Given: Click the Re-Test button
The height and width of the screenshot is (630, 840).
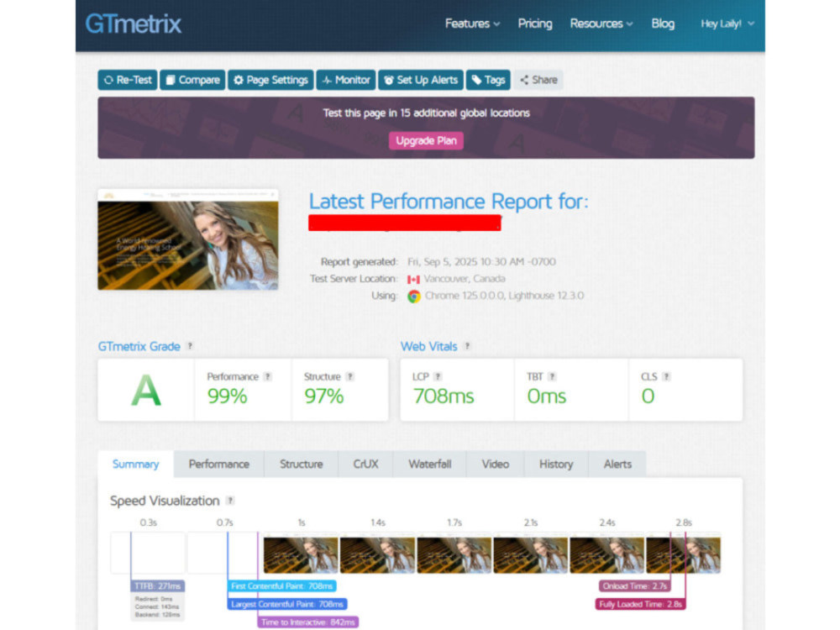Looking at the screenshot, I should pyautogui.click(x=128, y=80).
